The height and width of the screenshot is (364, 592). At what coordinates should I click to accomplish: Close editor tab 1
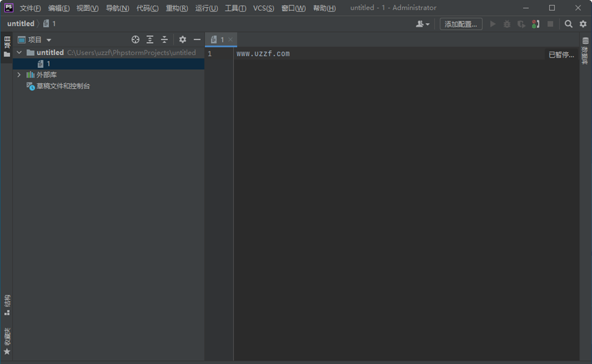(x=230, y=39)
